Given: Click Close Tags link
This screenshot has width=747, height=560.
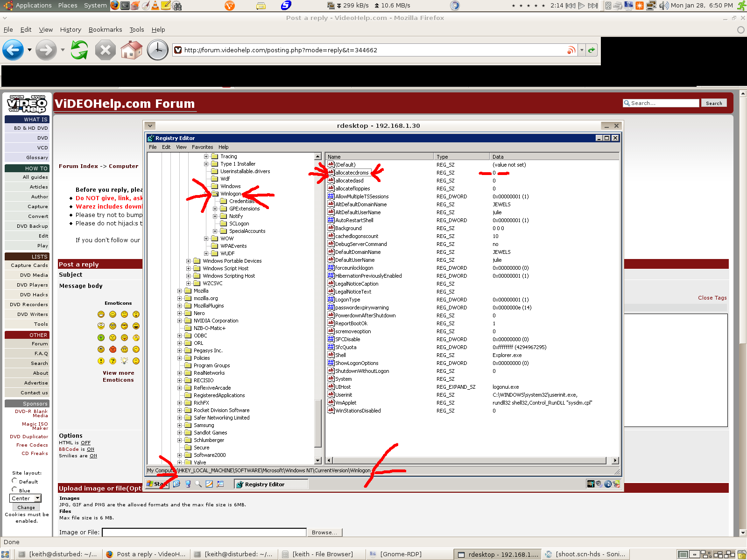Looking at the screenshot, I should coord(712,298).
